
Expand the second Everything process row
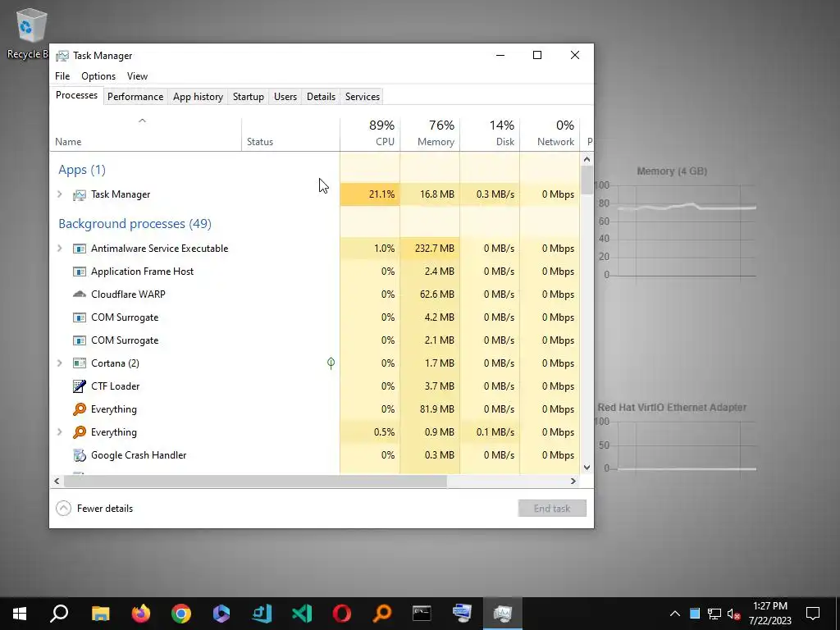click(x=59, y=432)
